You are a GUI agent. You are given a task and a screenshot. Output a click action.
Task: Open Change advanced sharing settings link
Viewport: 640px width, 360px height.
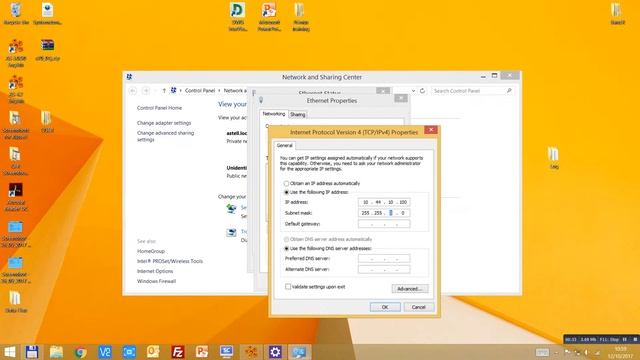click(x=165, y=136)
